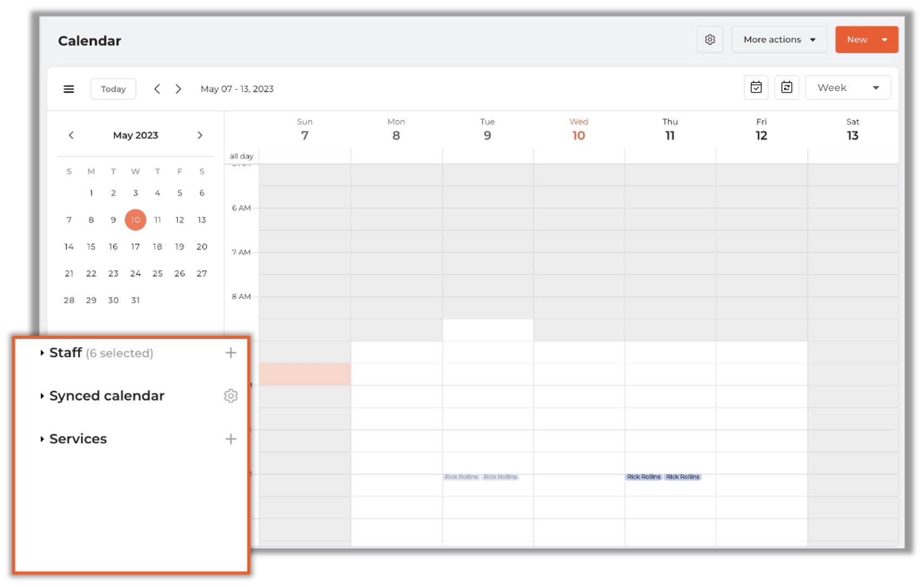Go to next week arrow
Image resolution: width=924 pixels, height=587 pixels.
[178, 89]
